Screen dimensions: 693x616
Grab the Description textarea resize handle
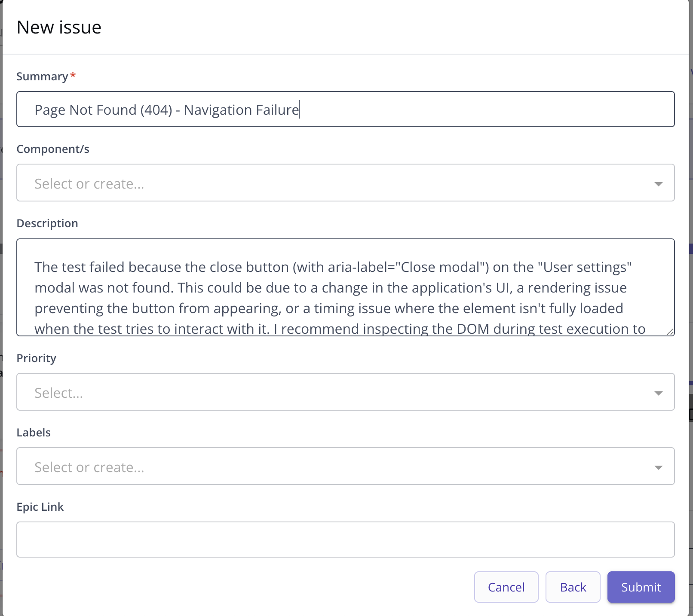(670, 332)
